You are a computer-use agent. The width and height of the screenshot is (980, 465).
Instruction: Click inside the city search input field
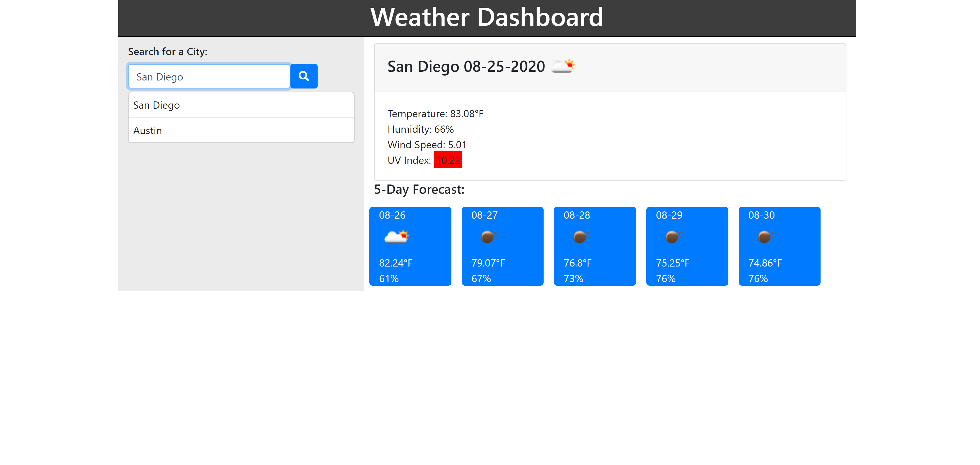tap(208, 76)
